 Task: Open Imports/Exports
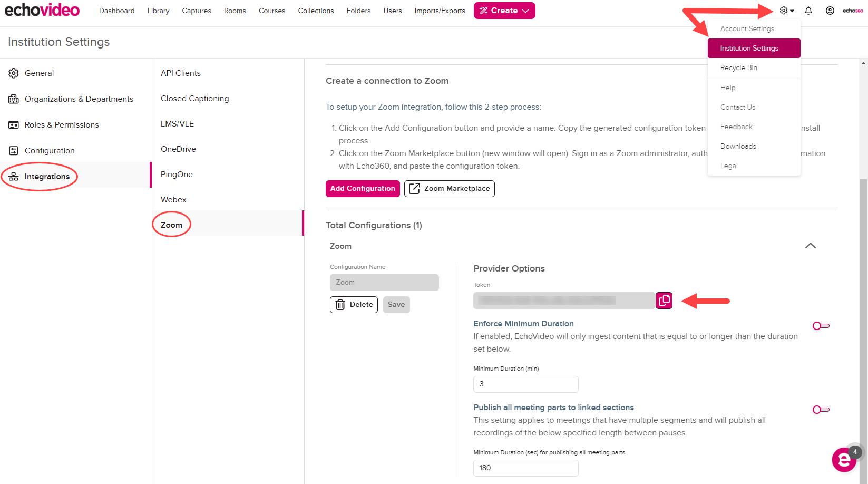440,11
